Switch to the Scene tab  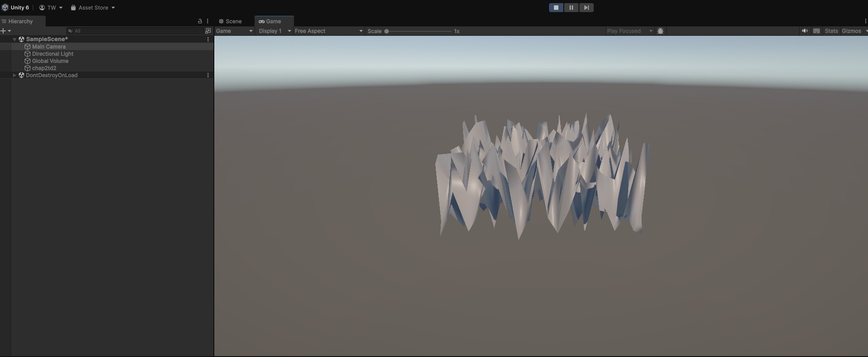tap(230, 21)
